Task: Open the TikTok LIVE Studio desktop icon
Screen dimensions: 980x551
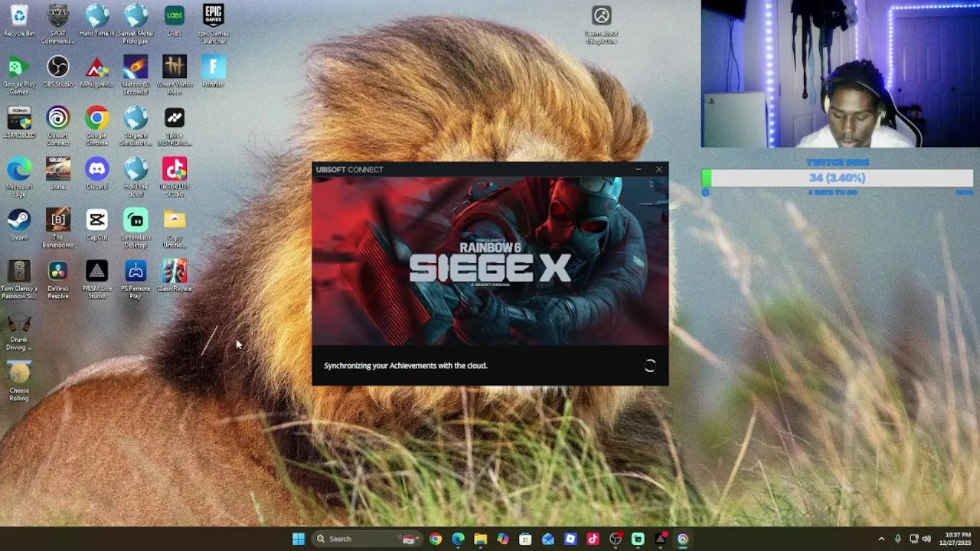Action: click(x=175, y=178)
